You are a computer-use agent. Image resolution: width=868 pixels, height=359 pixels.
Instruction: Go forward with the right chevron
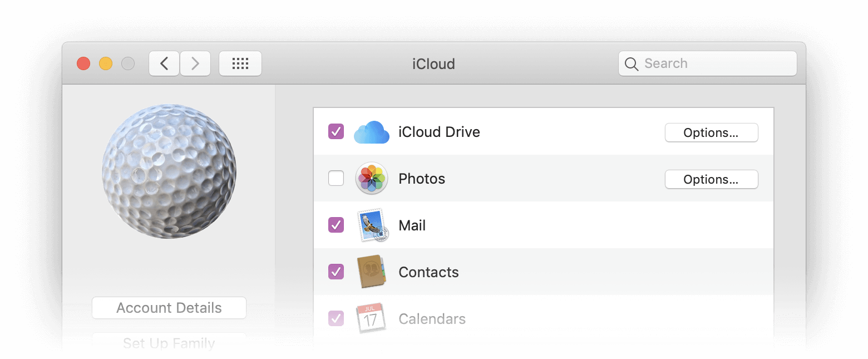195,63
